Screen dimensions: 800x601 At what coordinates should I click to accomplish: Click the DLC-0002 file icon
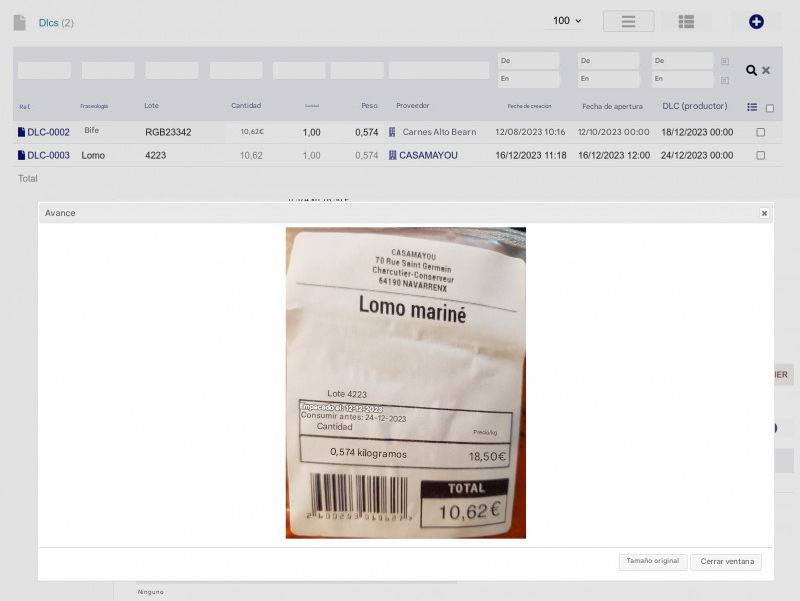click(21, 132)
